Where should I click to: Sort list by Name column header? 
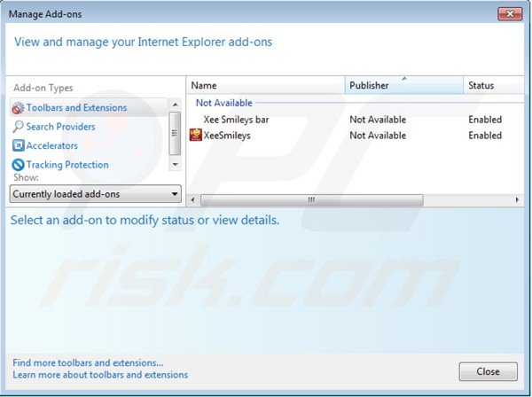(266, 85)
